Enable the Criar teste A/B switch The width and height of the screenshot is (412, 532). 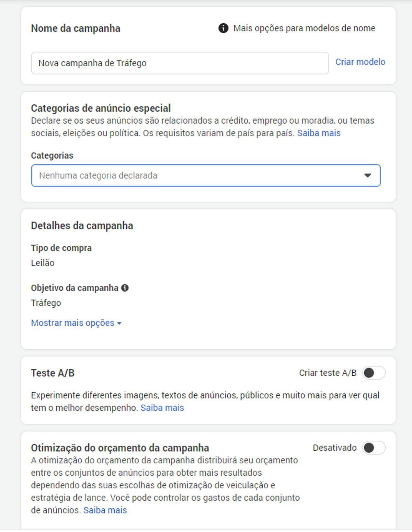[374, 373]
